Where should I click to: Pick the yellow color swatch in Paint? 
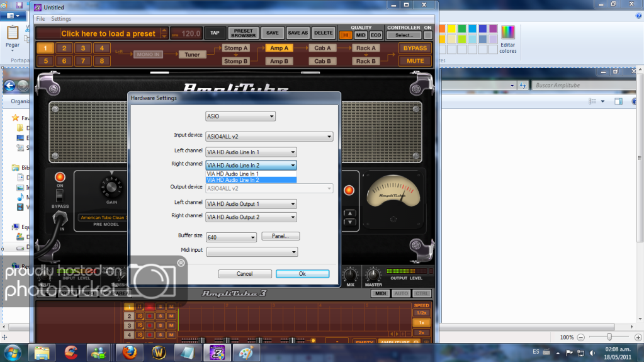(451, 28)
